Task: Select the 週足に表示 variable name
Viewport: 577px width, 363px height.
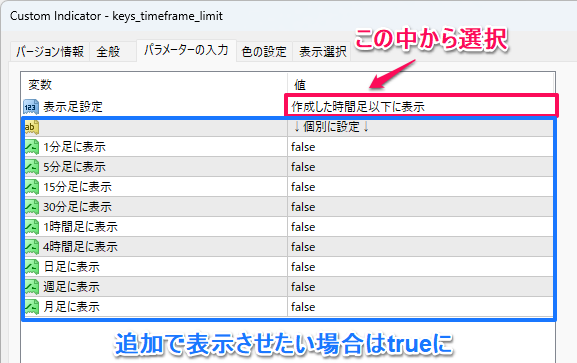Action: [x=71, y=286]
